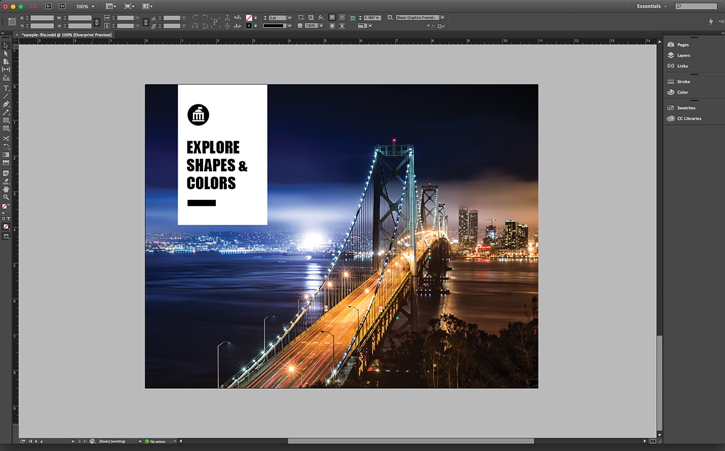Viewport: 725px width, 451px height.
Task: Open the Essentials workspace dropdown
Action: point(653,6)
